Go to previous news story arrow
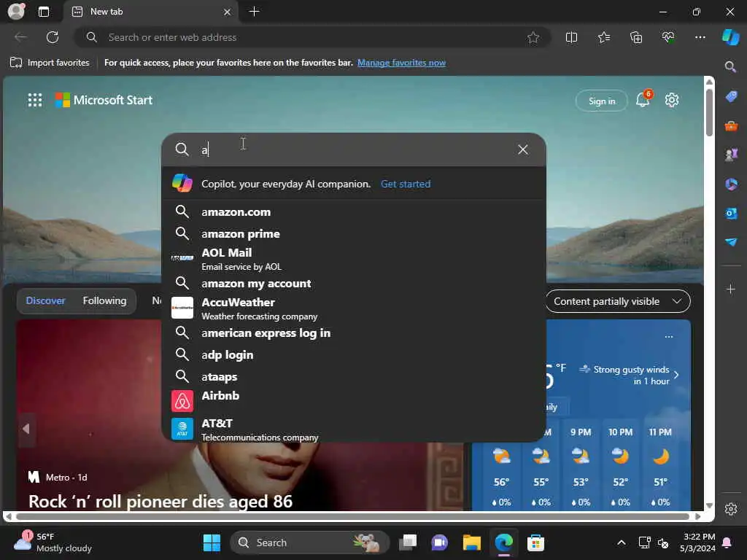The width and height of the screenshot is (747, 560). (27, 429)
